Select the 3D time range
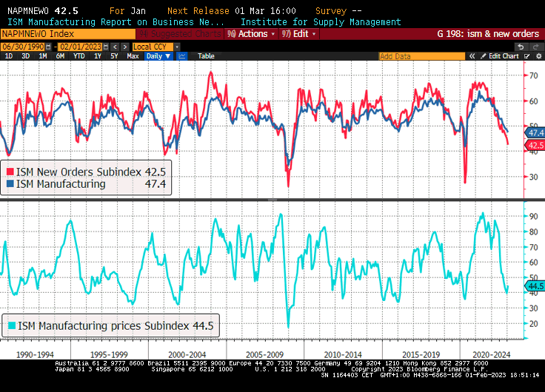The image size is (545, 392). [x=26, y=56]
